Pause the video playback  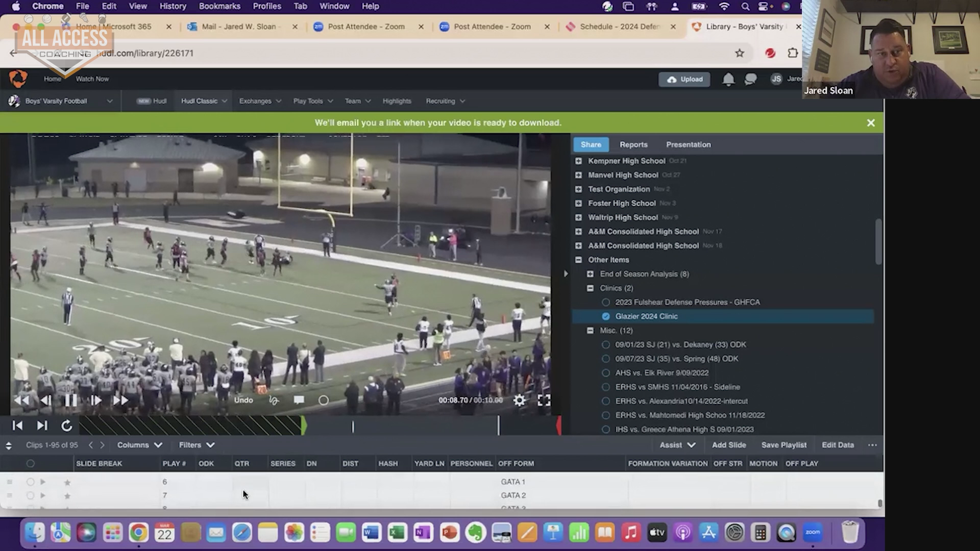pyautogui.click(x=70, y=400)
